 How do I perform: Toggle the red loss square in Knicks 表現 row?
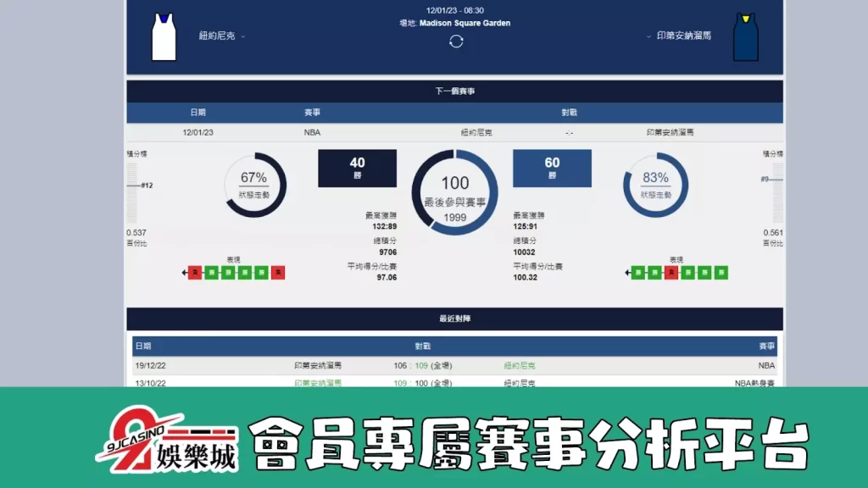pos(195,273)
